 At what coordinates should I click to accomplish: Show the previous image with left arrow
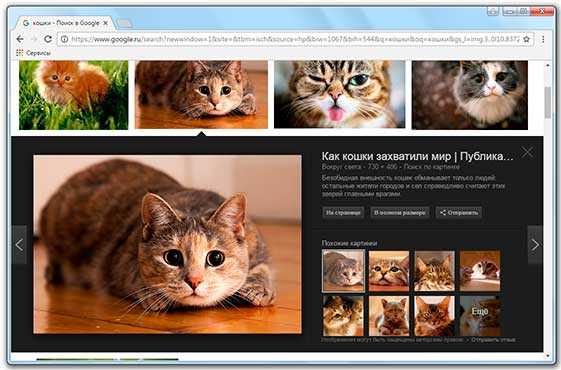pyautogui.click(x=19, y=245)
